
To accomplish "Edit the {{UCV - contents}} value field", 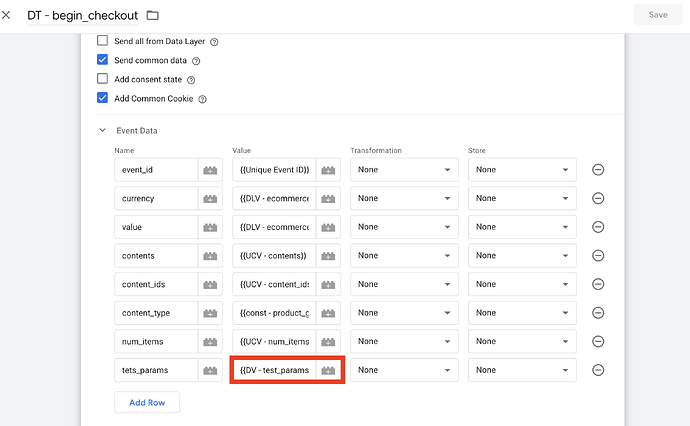I will click(274, 256).
